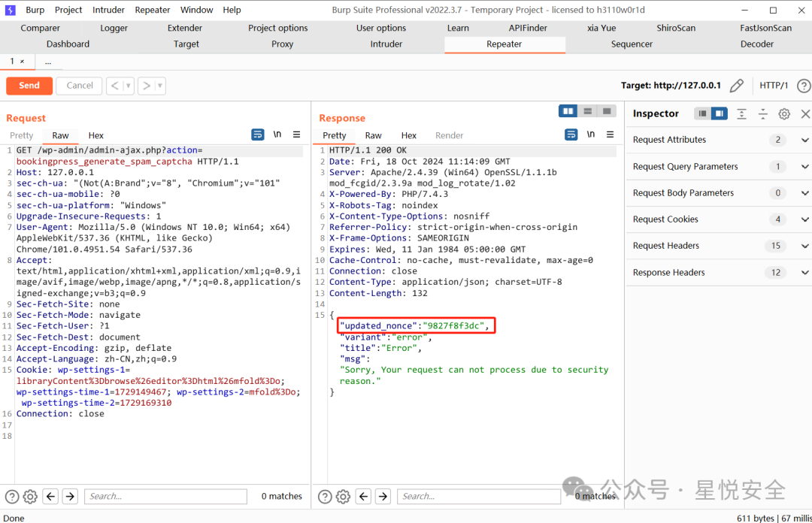Open Response panel hamburger menu

click(x=610, y=135)
